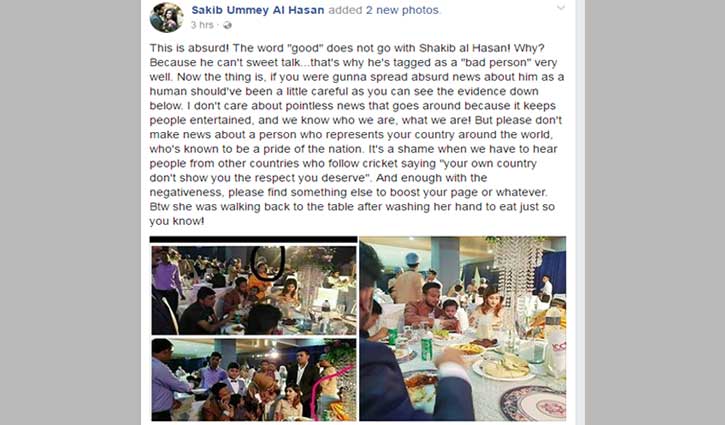
Task: Click the "This is absurd!" opening sentence
Action: [x=189, y=48]
